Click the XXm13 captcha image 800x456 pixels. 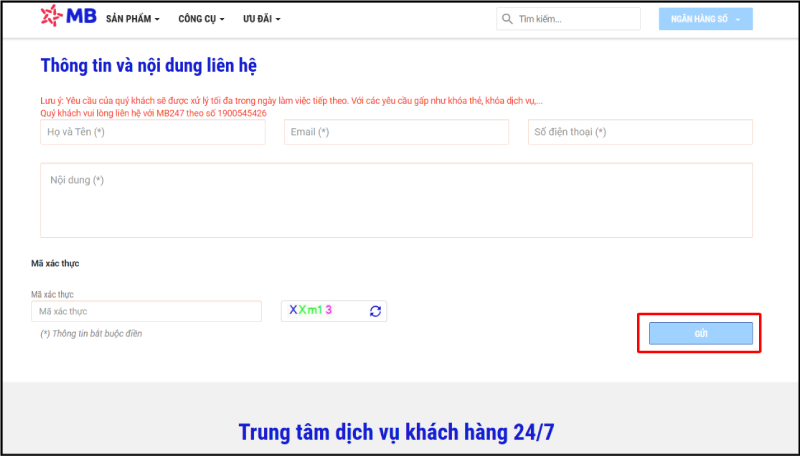click(x=311, y=310)
